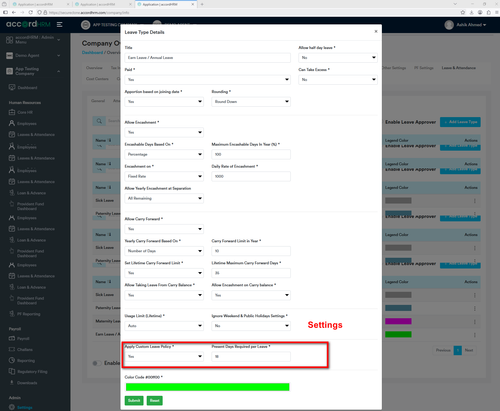Open the Allow Encashment dropdown
Image resolution: width=500 pixels, height=411 pixels.
tap(164, 132)
